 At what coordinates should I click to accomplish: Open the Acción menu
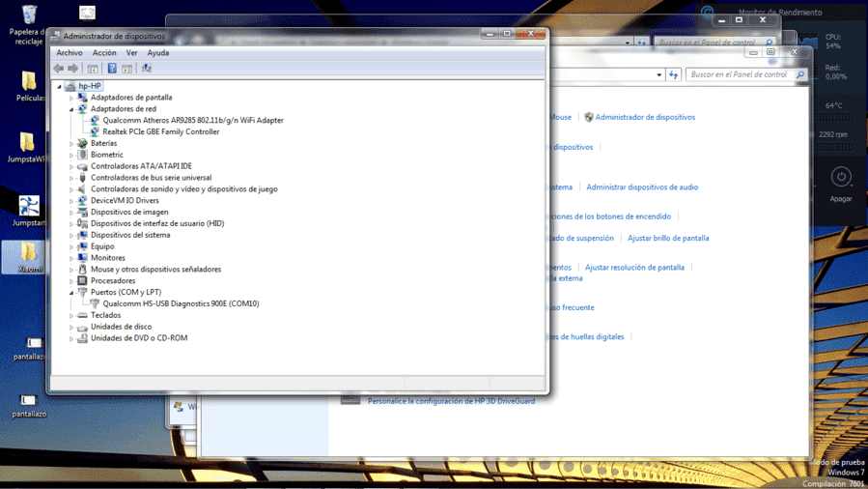click(104, 53)
